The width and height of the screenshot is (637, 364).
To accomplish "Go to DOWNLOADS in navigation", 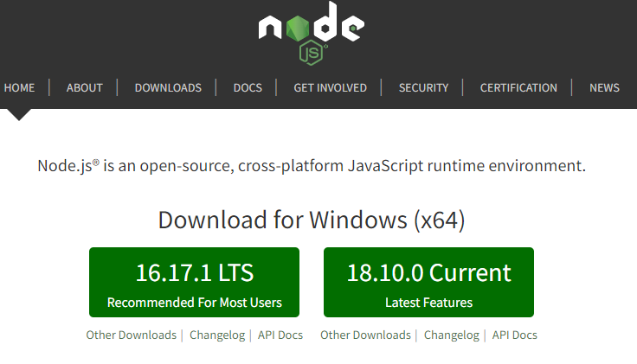I will click(168, 87).
